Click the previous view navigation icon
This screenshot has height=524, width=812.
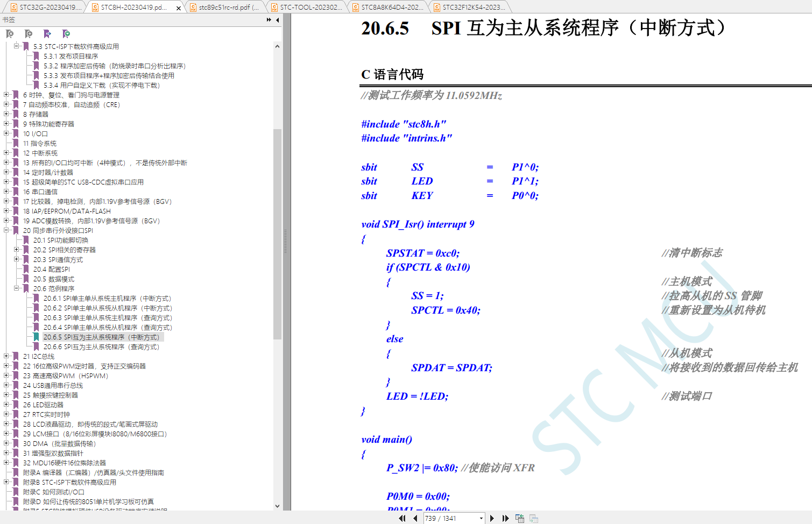pos(520,518)
